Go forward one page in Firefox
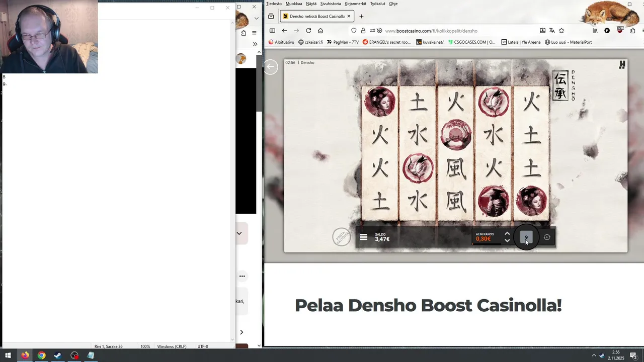This screenshot has height=362, width=644. point(296,31)
